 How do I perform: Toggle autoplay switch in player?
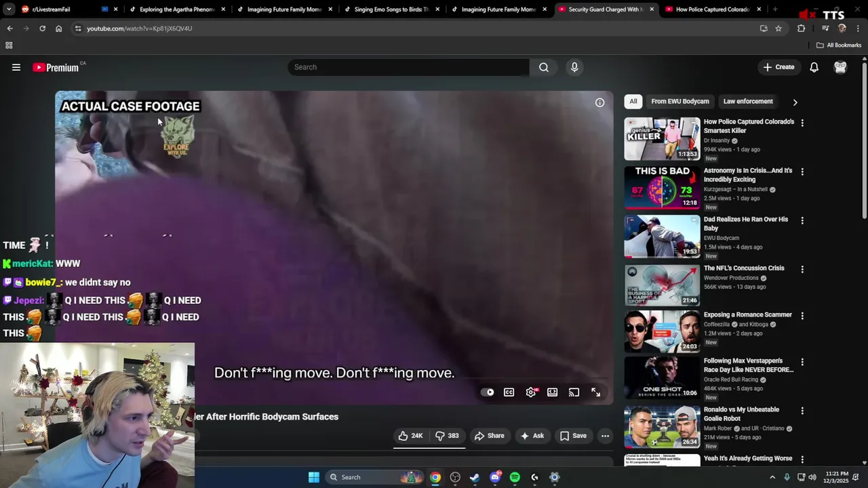pos(488,392)
